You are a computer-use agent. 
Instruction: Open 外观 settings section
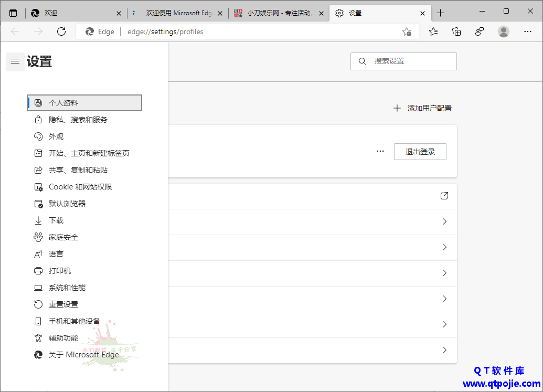(56, 136)
